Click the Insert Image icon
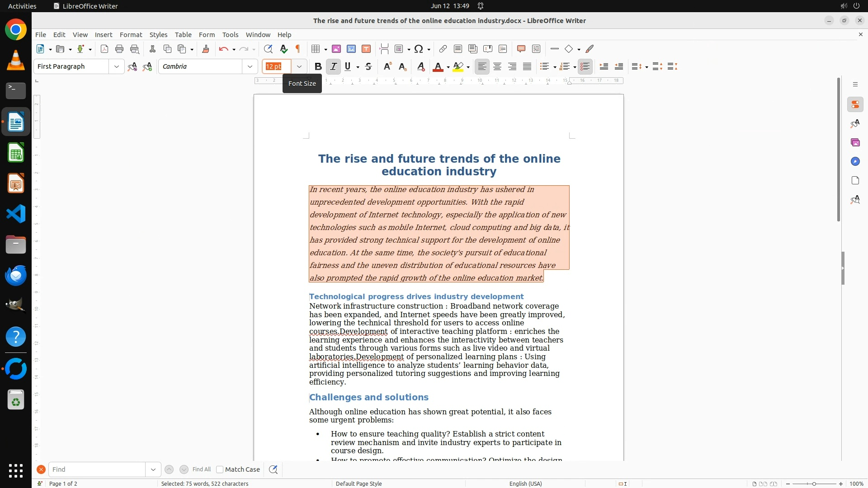 (336, 49)
